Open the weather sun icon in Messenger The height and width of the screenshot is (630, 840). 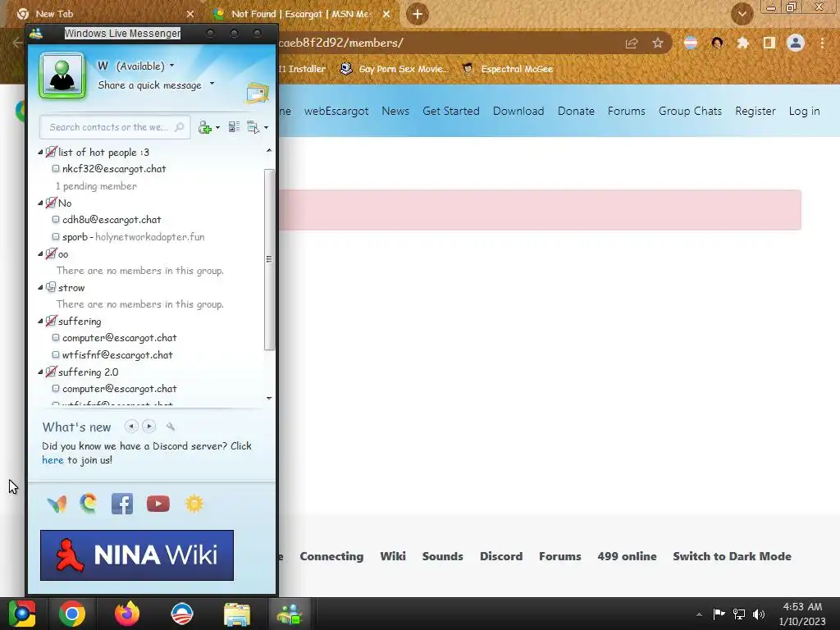(x=194, y=504)
